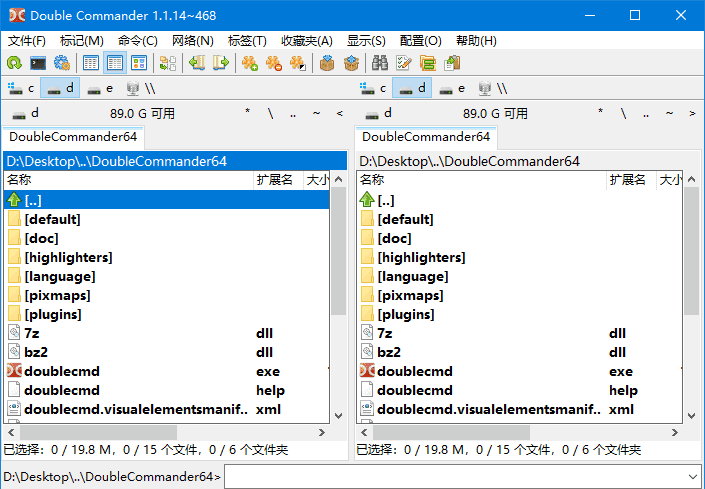Select drive d in left panel

[x=60, y=88]
